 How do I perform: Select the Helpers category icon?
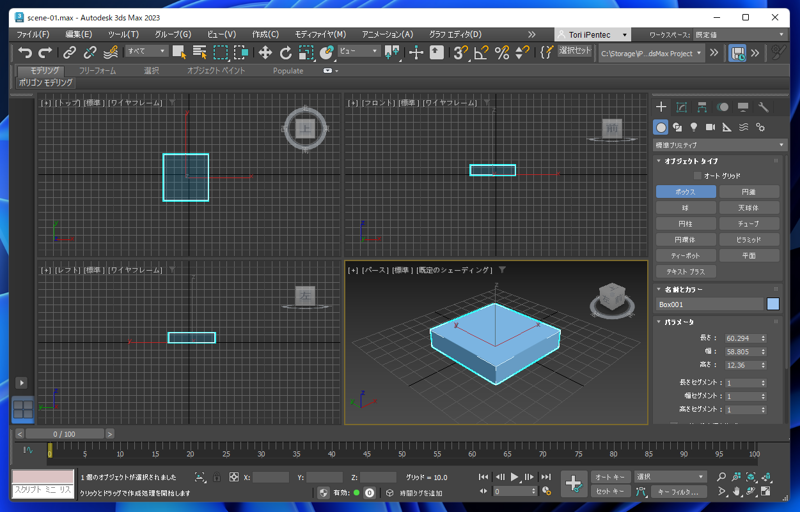[x=727, y=127]
